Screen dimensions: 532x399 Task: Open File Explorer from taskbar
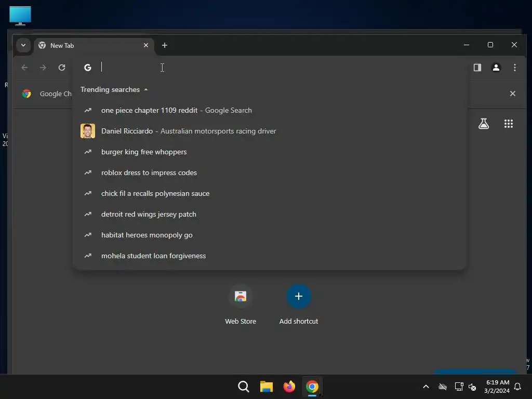[267, 387]
